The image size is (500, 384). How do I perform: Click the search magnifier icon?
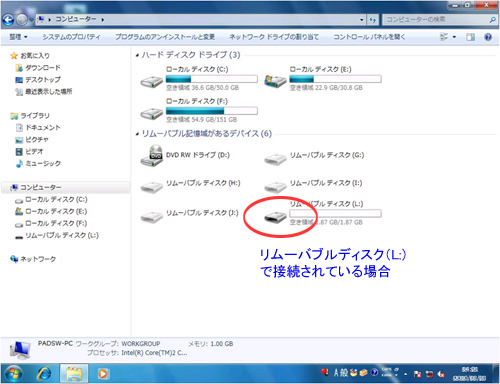coord(493,20)
